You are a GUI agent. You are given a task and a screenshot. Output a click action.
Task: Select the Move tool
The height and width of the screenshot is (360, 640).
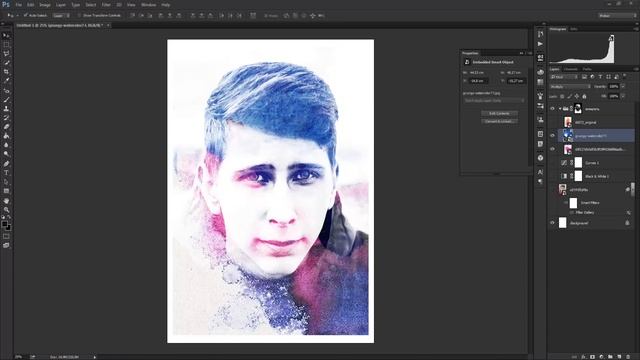pos(6,36)
